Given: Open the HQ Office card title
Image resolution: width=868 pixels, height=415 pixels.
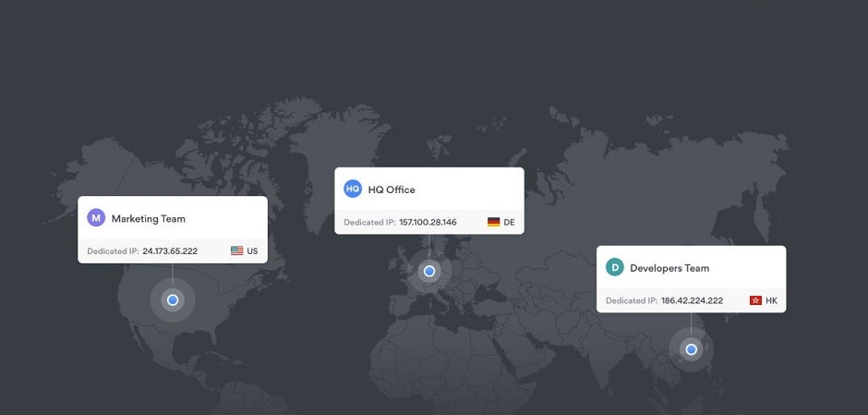Looking at the screenshot, I should (392, 189).
